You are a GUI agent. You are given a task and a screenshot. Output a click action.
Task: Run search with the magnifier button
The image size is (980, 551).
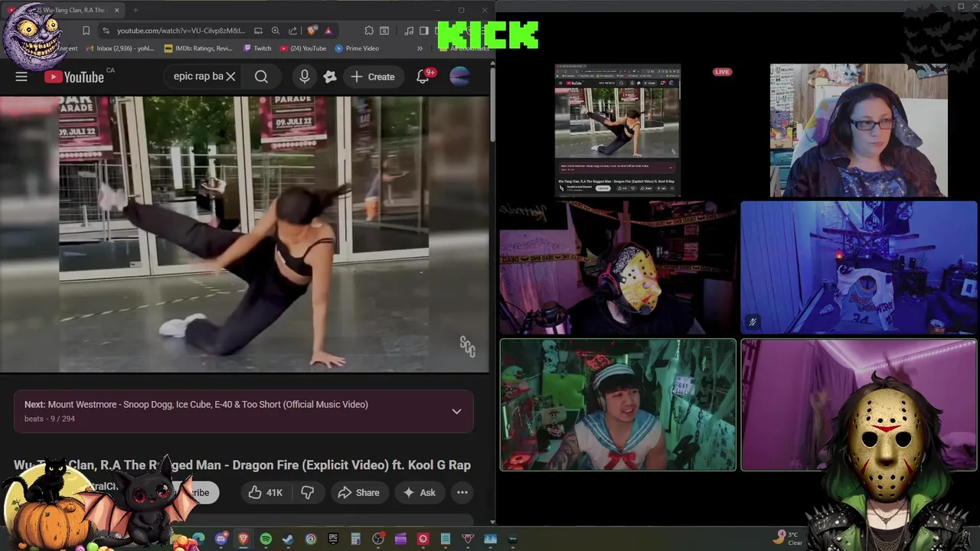point(261,77)
